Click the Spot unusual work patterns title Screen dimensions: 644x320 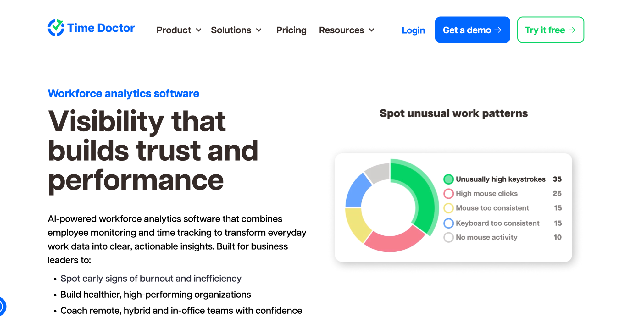click(x=453, y=113)
